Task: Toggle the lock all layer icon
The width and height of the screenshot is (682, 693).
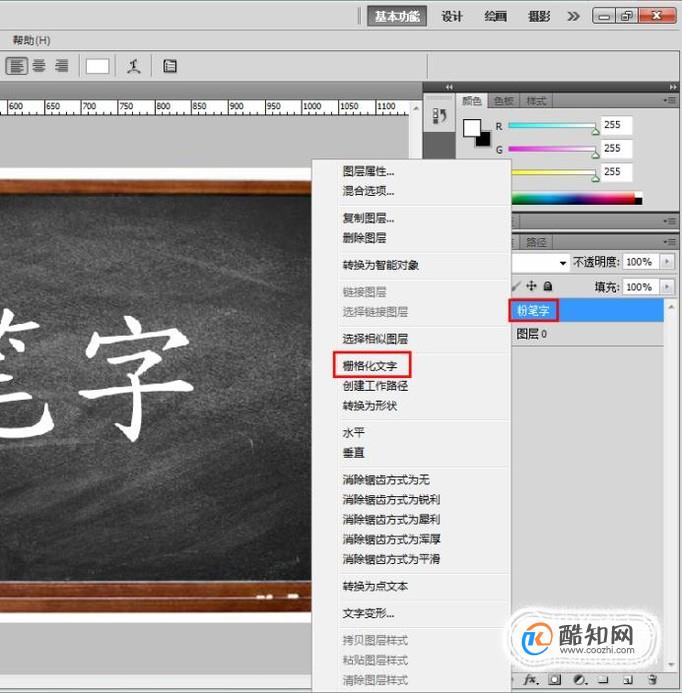Action: tap(548, 286)
